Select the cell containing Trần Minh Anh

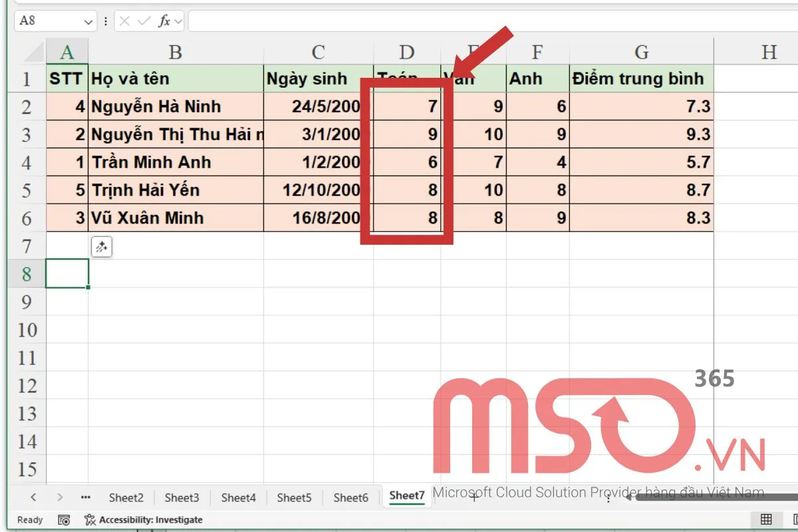pyautogui.click(x=176, y=162)
